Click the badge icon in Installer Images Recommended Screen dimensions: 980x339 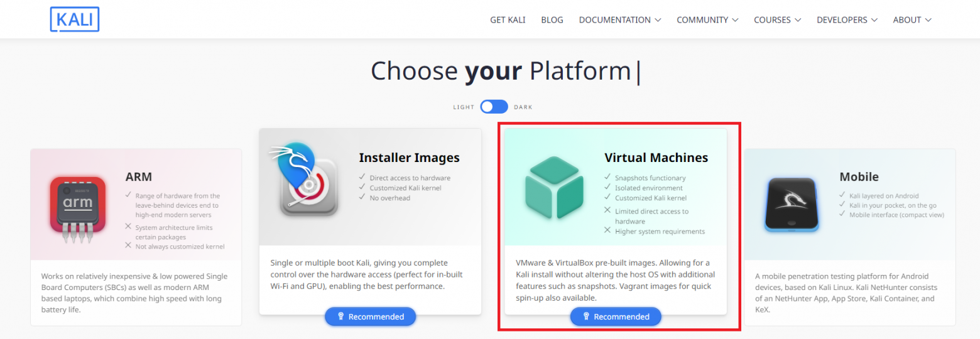click(341, 317)
